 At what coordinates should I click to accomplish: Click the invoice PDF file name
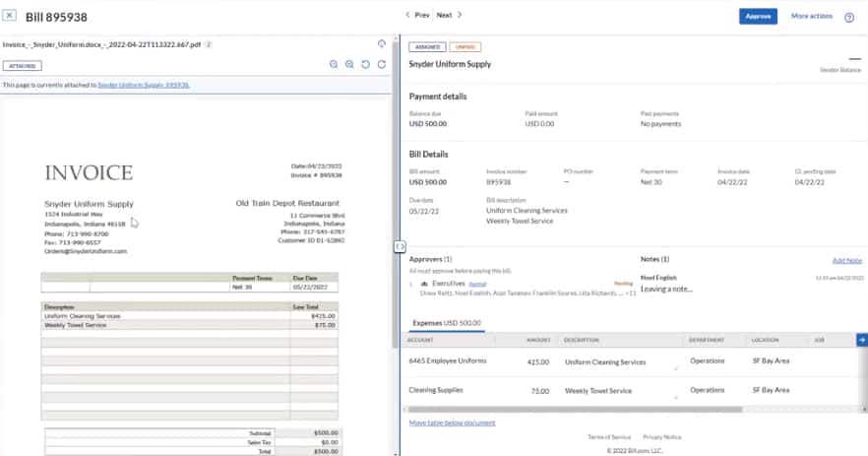[x=101, y=45]
